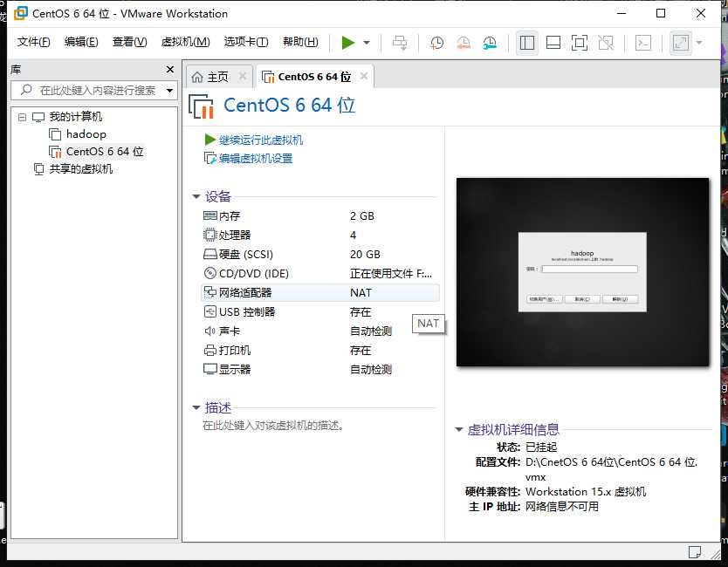Toggle the thumbnail bar view icon
This screenshot has height=567, width=728.
pyautogui.click(x=553, y=43)
